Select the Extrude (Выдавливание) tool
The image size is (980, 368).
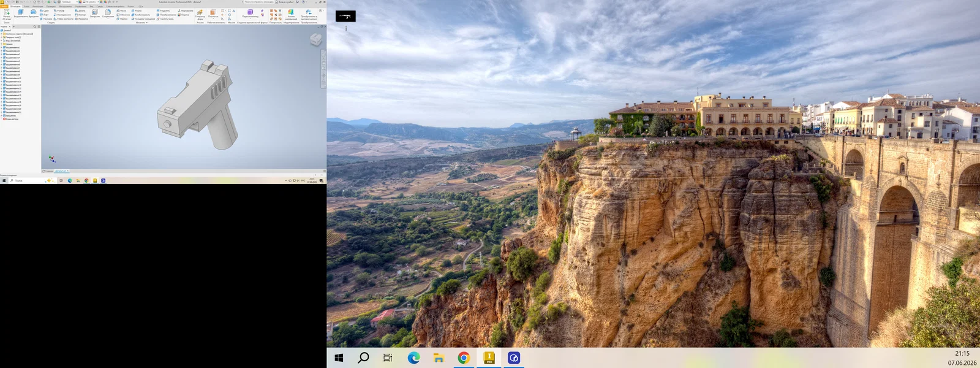tap(21, 13)
